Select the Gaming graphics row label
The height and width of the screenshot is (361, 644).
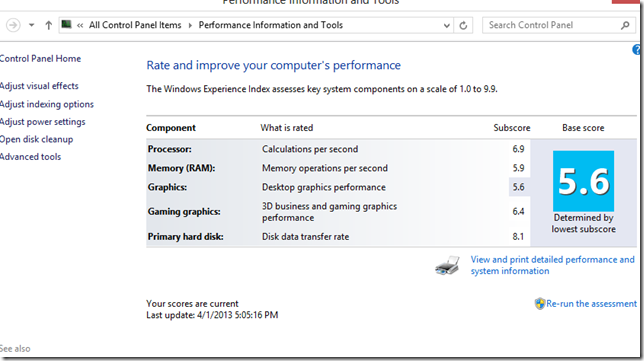pyautogui.click(x=184, y=212)
